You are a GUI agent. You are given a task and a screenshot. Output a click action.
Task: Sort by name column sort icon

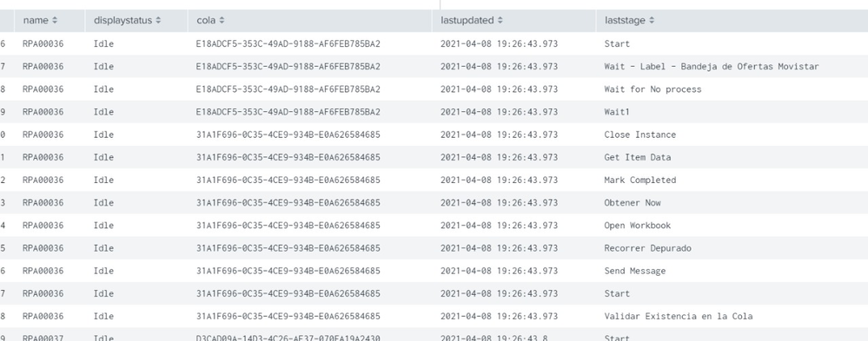55,21
